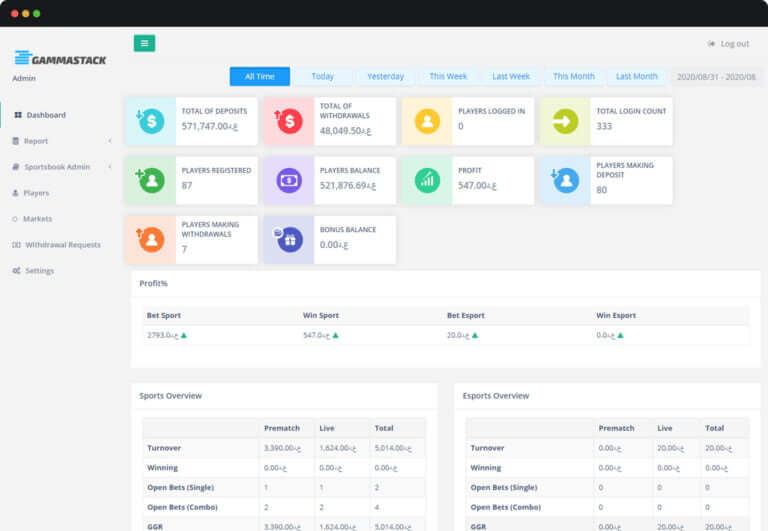Click the green arrow next to Win Esport value
The width and height of the screenshot is (768, 531).
pyautogui.click(x=621, y=336)
